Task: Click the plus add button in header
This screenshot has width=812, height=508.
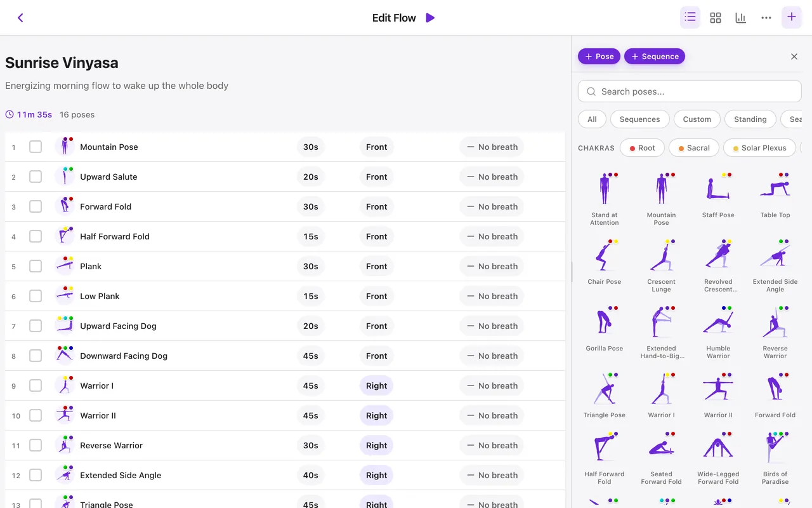Action: (x=792, y=18)
